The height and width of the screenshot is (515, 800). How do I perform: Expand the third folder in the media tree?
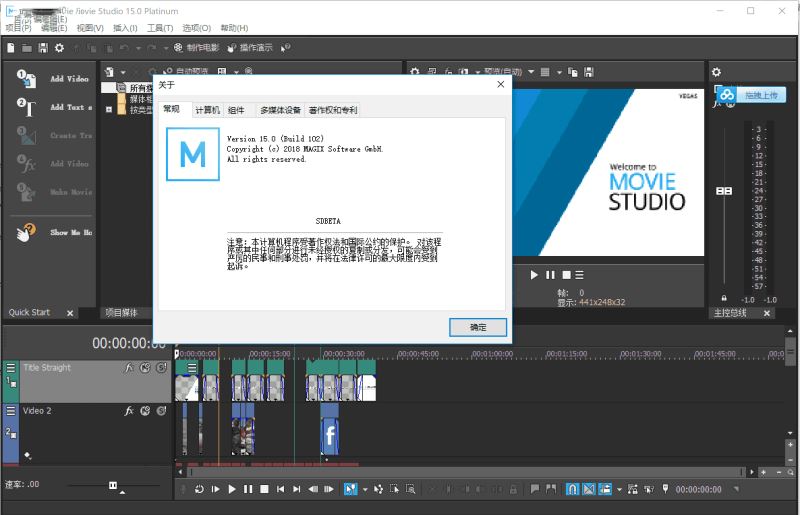point(109,109)
